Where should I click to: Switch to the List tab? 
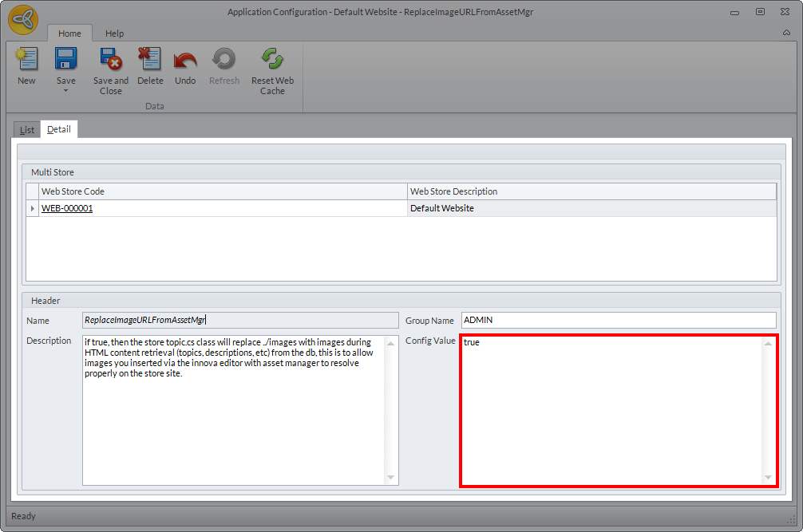(x=27, y=130)
